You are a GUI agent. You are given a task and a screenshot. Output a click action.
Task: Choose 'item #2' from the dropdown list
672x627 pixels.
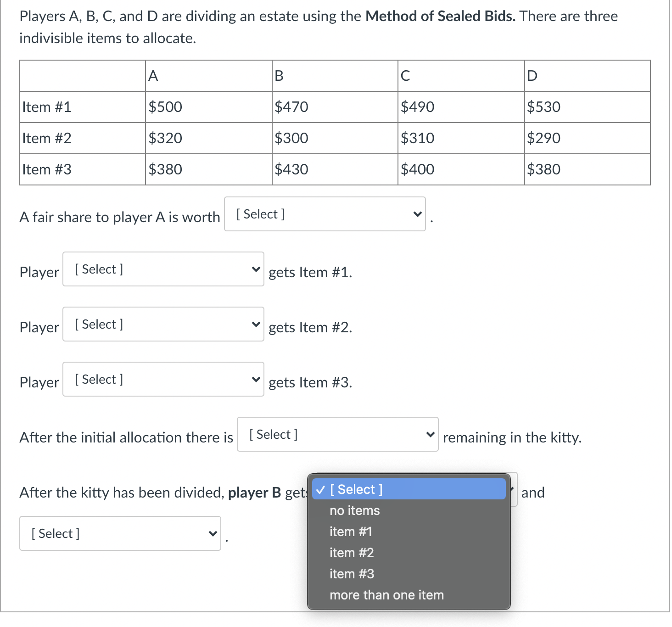click(352, 553)
